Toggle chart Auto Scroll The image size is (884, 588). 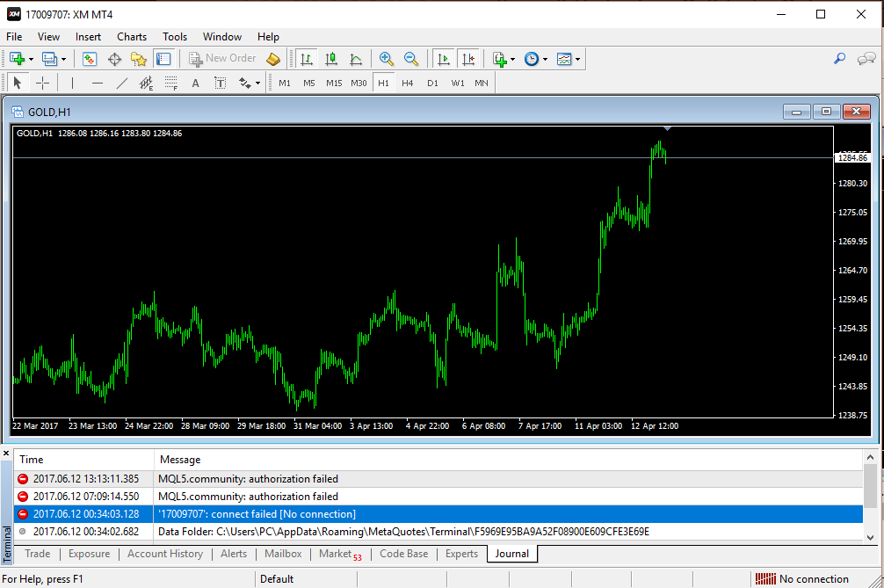[444, 59]
